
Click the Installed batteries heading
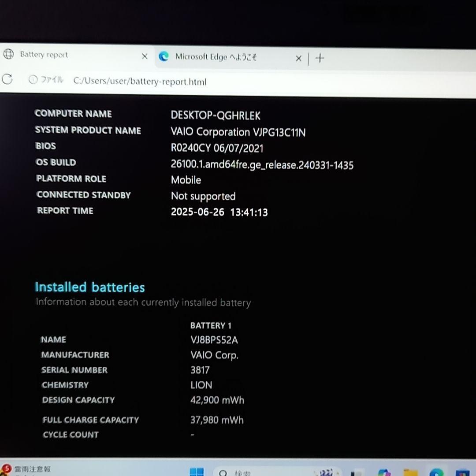pyautogui.click(x=90, y=287)
